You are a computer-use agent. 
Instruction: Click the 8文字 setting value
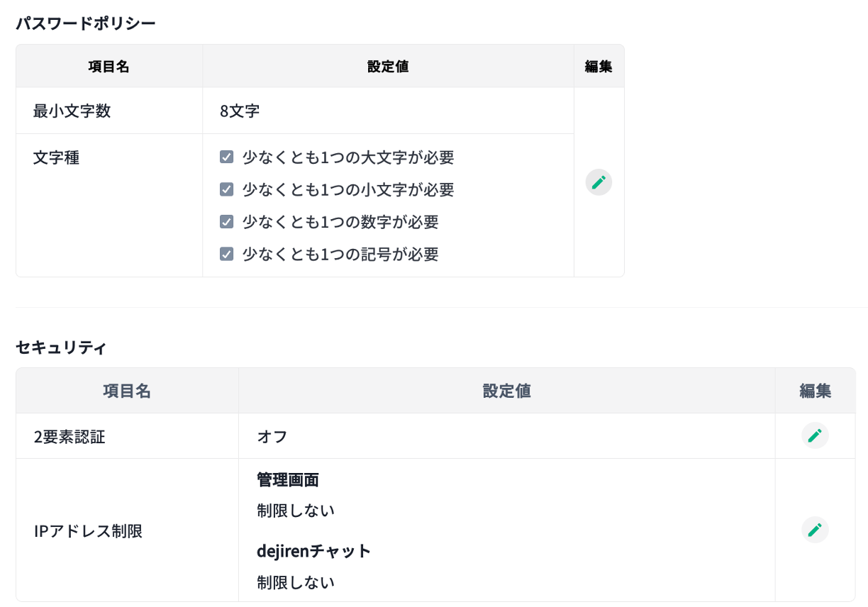click(x=240, y=111)
